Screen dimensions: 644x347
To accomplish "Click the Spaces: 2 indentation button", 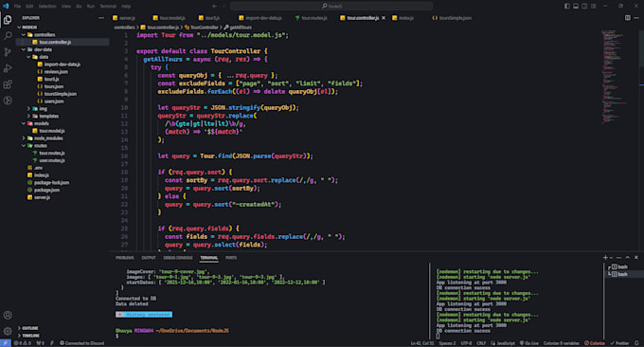I will coord(447,343).
